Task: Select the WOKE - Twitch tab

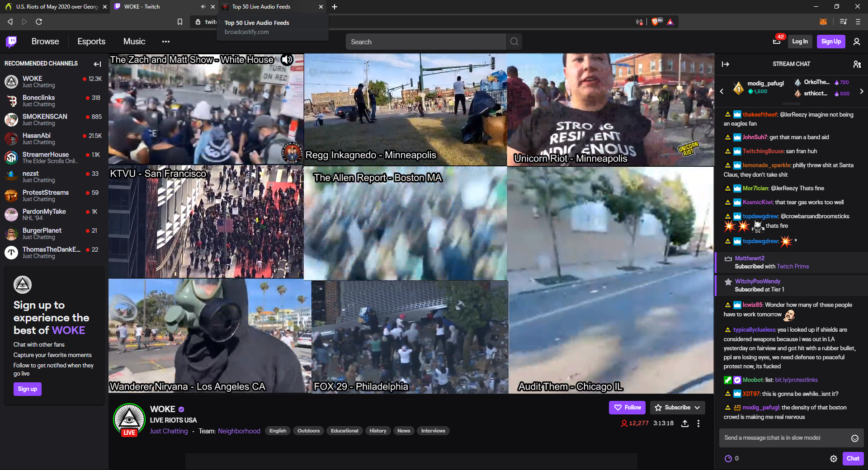Action: coord(158,7)
